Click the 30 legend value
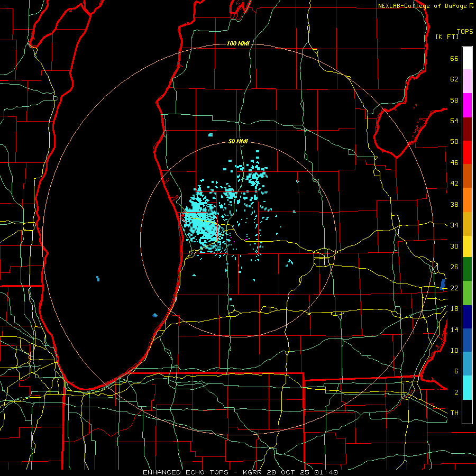Viewport: 476px width, 476px height. 454,246
